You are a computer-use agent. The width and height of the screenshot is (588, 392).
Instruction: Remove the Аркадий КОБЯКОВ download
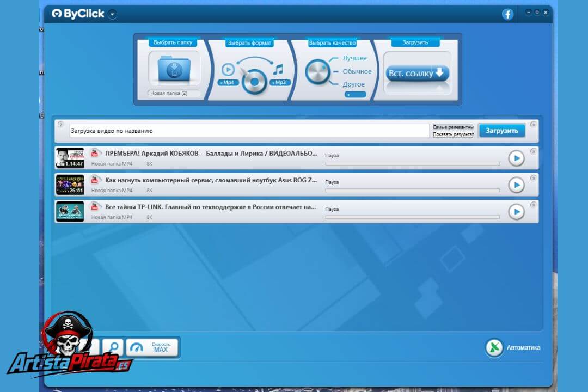[x=533, y=151]
